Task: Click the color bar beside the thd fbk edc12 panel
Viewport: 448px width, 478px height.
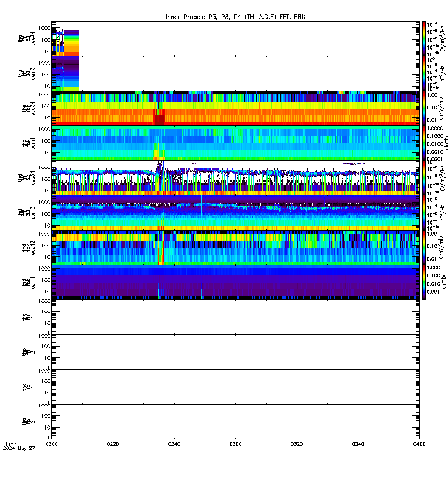Action: click(x=424, y=247)
